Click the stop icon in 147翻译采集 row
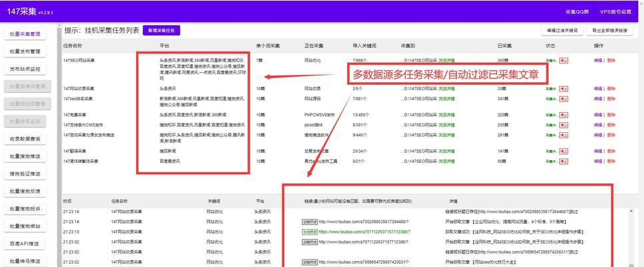The height and width of the screenshot is (267, 644). pos(564,151)
